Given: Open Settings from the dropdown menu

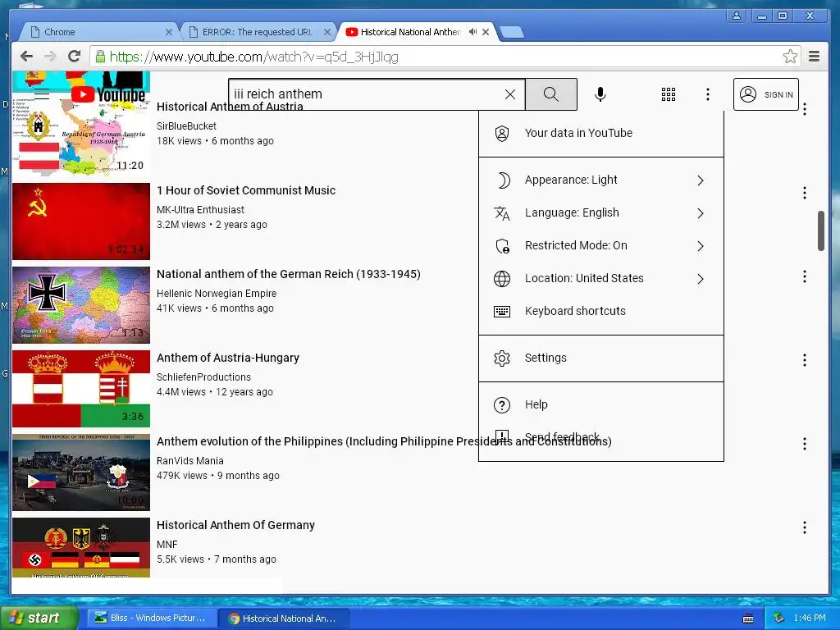Looking at the screenshot, I should [601, 358].
